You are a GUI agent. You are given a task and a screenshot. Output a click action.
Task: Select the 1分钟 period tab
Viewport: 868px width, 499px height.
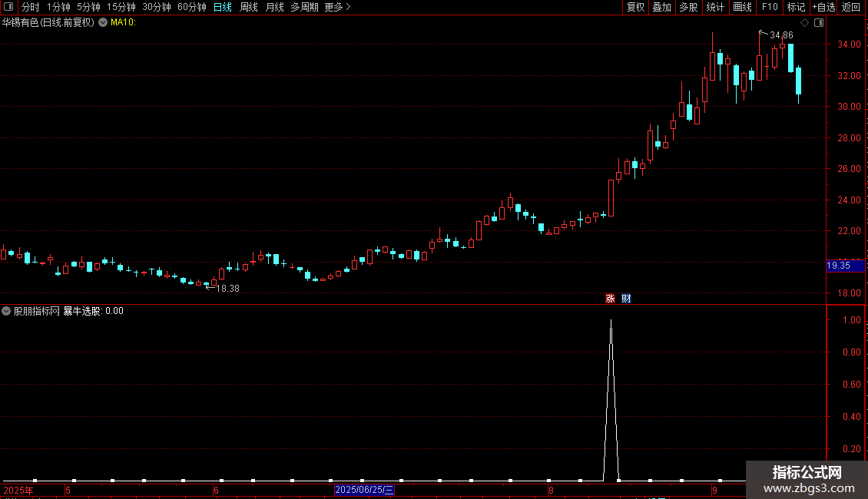pos(58,7)
